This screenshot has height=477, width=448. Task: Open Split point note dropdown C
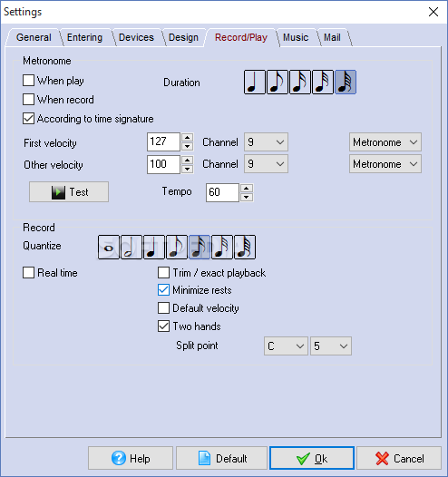tap(286, 346)
